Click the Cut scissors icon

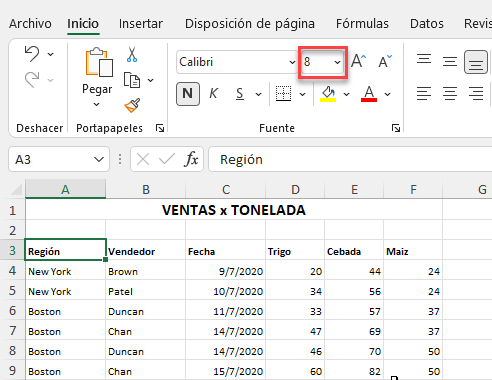coord(132,54)
